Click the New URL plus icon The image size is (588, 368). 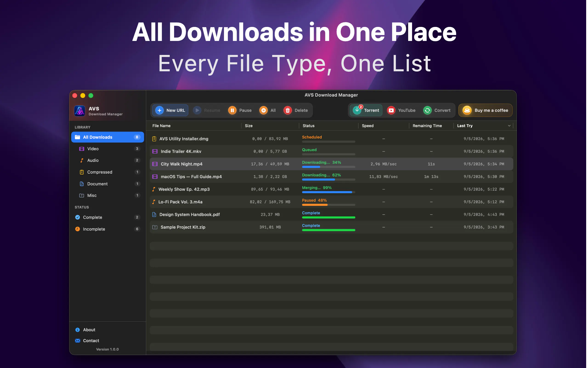pyautogui.click(x=160, y=110)
